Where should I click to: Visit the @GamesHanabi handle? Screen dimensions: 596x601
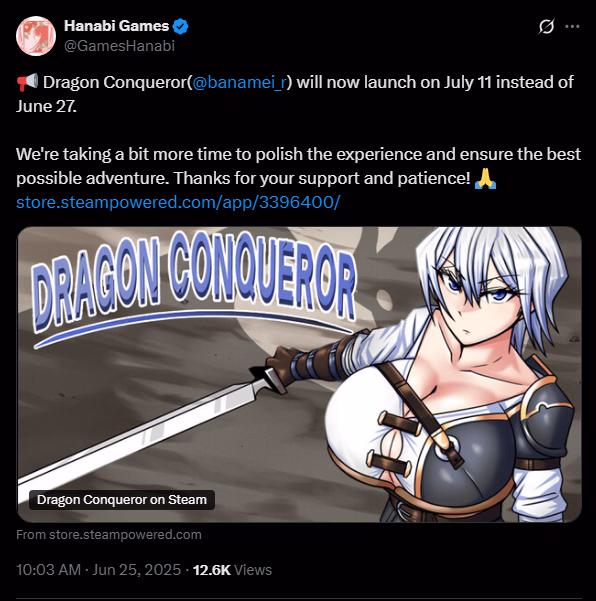tap(120, 46)
